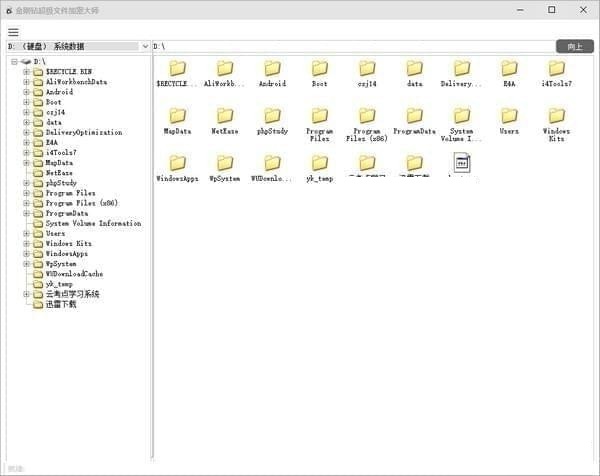This screenshot has height=476, width=600.
Task: Select the file icon in the last row
Action: [x=461, y=164]
